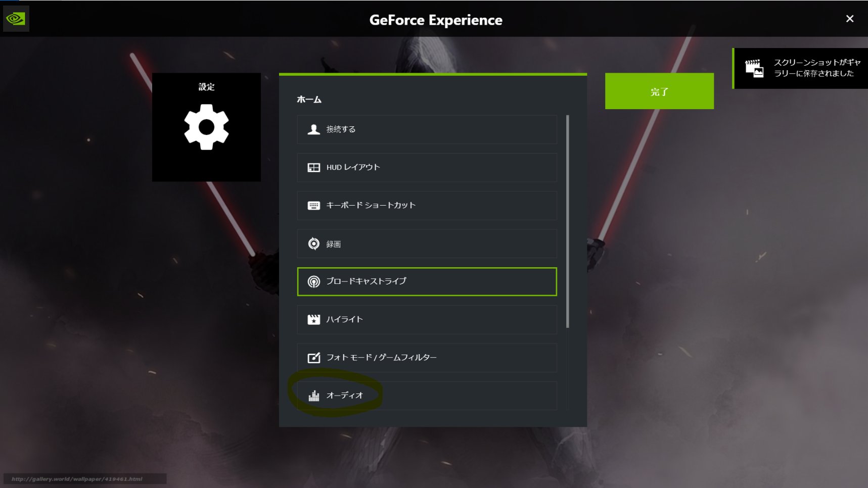Open HUD レイアウト settings
Image resolution: width=868 pixels, height=488 pixels.
pos(427,167)
